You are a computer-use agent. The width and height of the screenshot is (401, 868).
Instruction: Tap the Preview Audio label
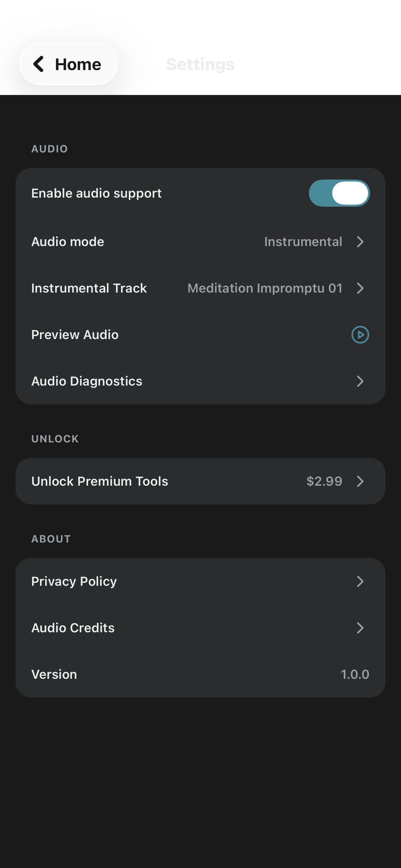[75, 335]
